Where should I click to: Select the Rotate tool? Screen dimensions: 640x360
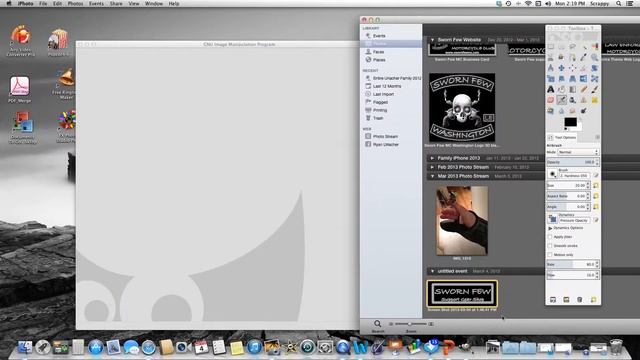[x=594, y=68]
